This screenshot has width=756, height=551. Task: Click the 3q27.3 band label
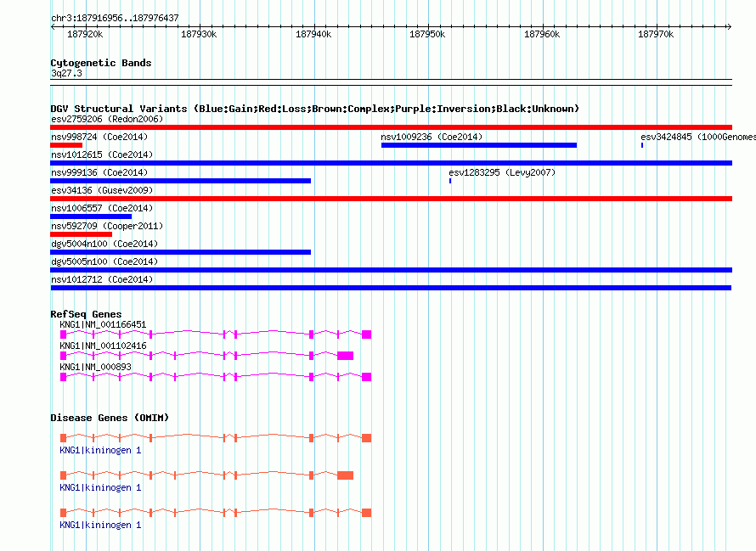point(66,73)
